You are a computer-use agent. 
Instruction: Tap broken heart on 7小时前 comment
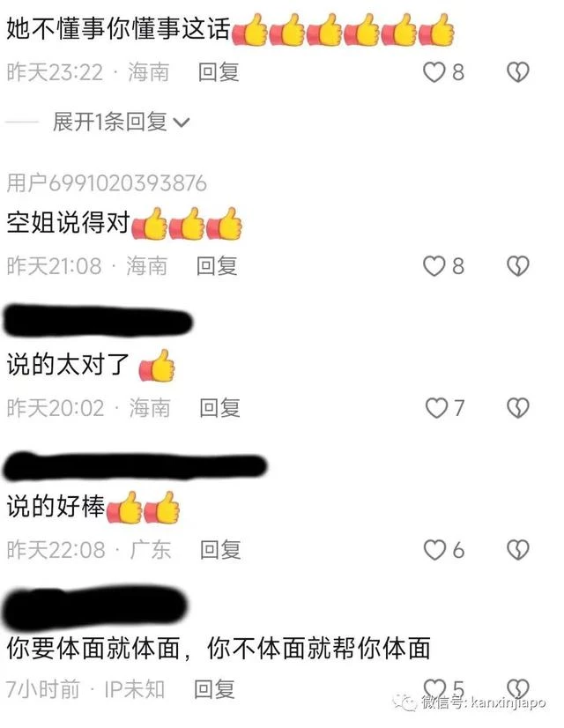[x=517, y=688]
